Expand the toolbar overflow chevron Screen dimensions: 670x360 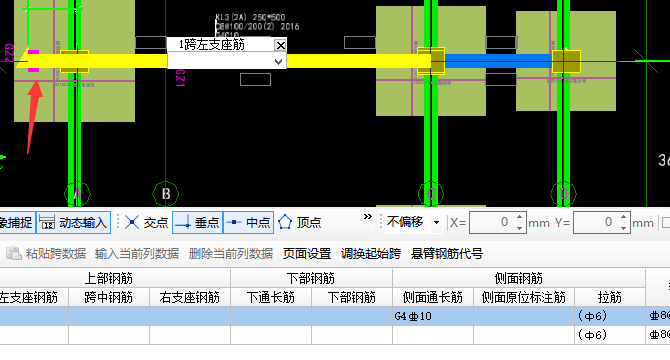(367, 217)
